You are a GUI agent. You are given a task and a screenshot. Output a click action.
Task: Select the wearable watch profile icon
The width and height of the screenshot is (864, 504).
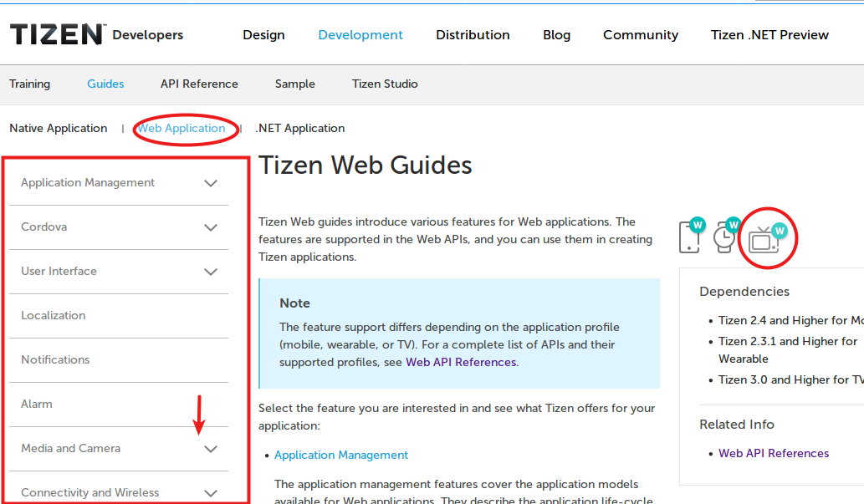(726, 237)
